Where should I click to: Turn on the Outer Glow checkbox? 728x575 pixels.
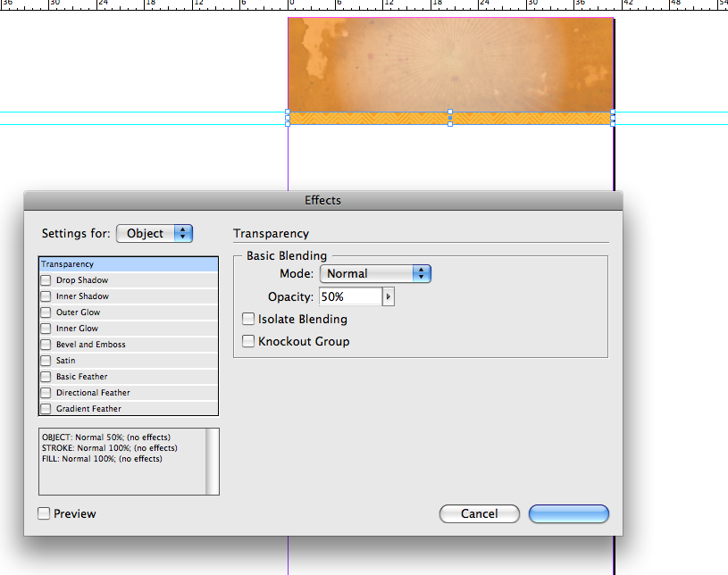(x=46, y=312)
